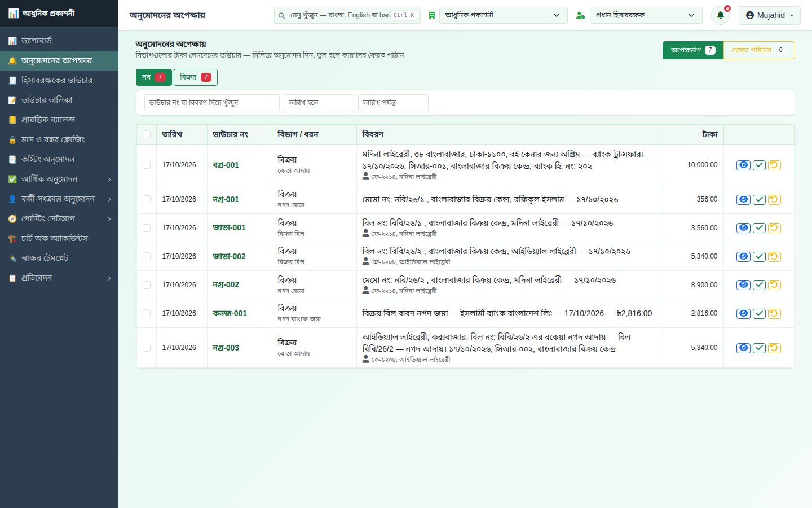Image resolution: width=812 pixels, height=508 pixels.
Task: View voucher নপ্র-003 with the eye icon
Action: [x=744, y=348]
